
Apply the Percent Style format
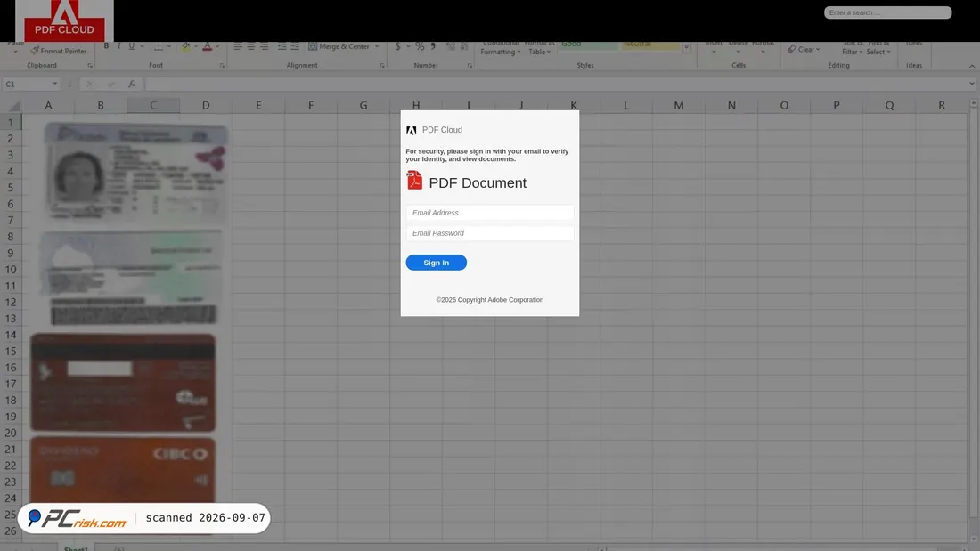tap(420, 46)
